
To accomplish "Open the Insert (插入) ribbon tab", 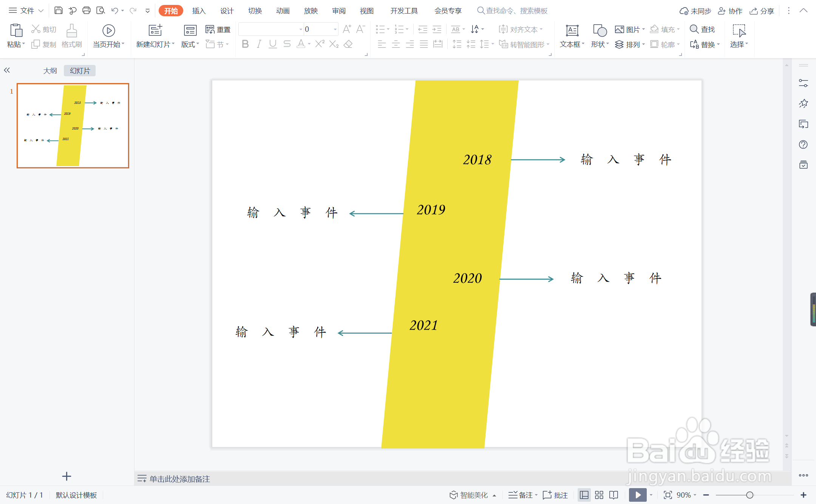I will click(x=199, y=11).
